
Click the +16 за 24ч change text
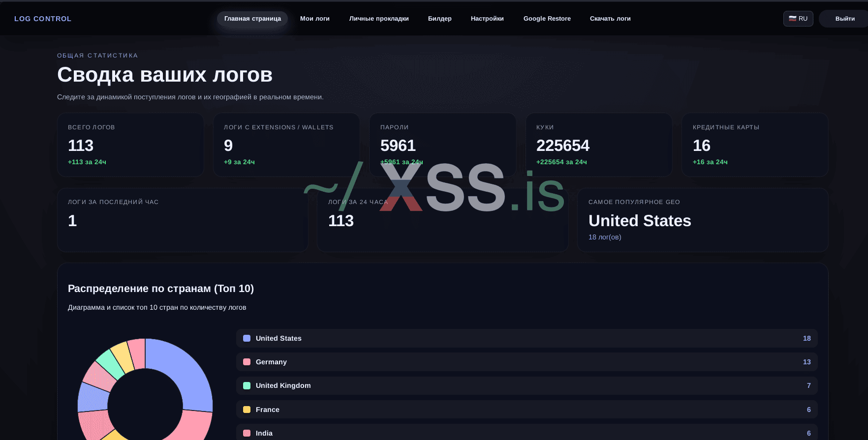710,162
